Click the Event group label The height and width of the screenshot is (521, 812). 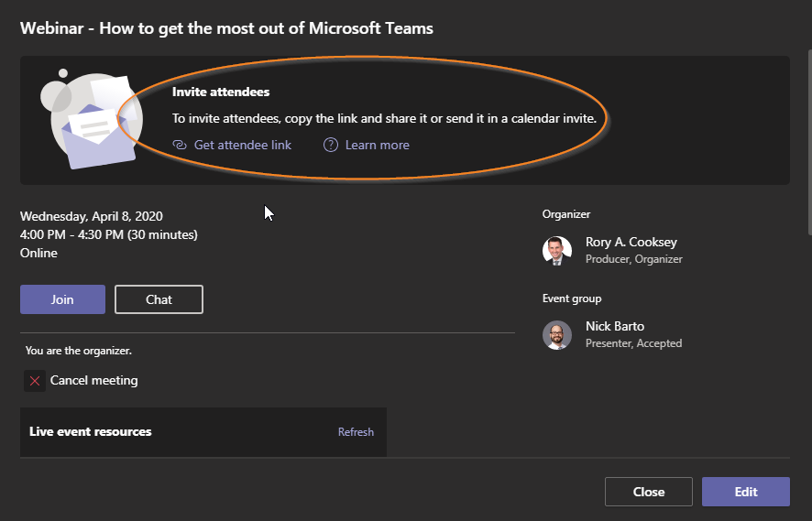coord(572,298)
